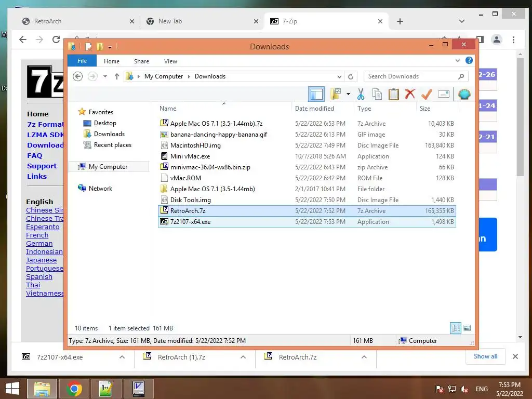The image size is (532, 399).
Task: Sort files by Type column header
Action: tap(364, 109)
